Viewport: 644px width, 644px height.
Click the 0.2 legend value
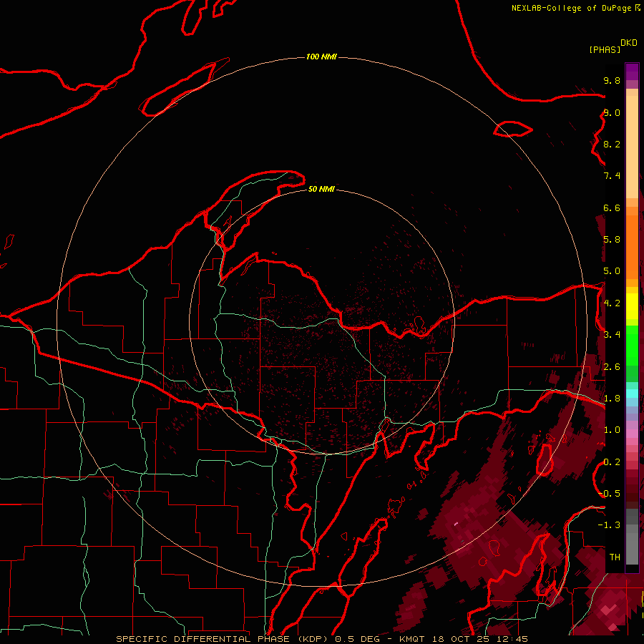click(x=612, y=462)
